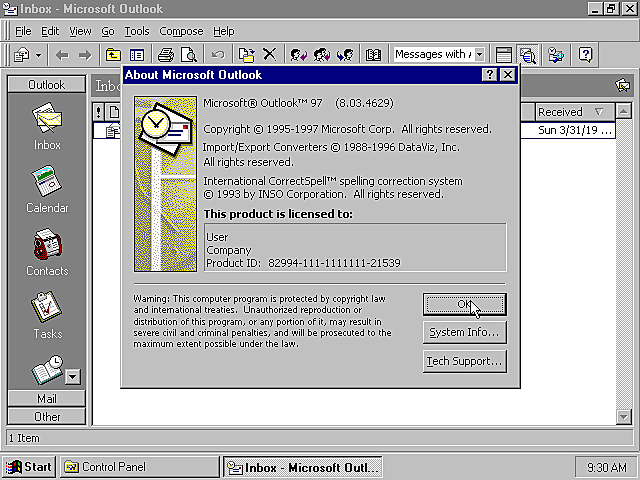Click the Reply to All toolbar icon
This screenshot has width=640, height=480.
pos(322,55)
